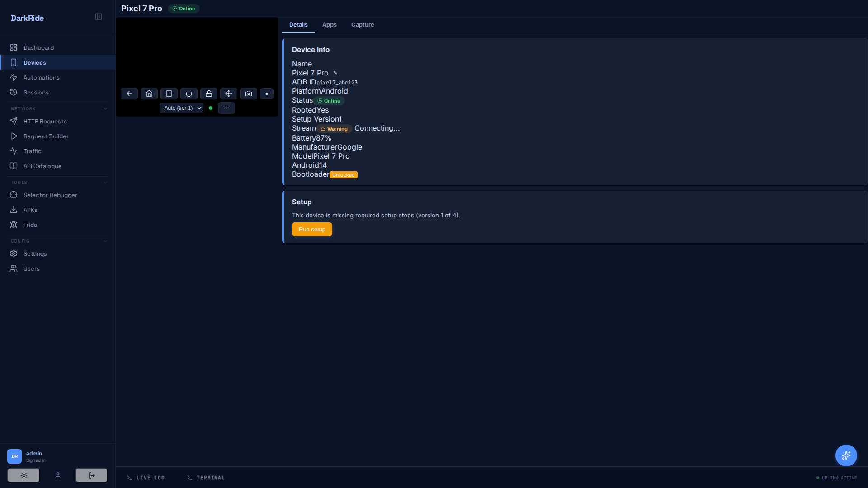
Task: Click the Frida bug icon
Action: point(14,225)
